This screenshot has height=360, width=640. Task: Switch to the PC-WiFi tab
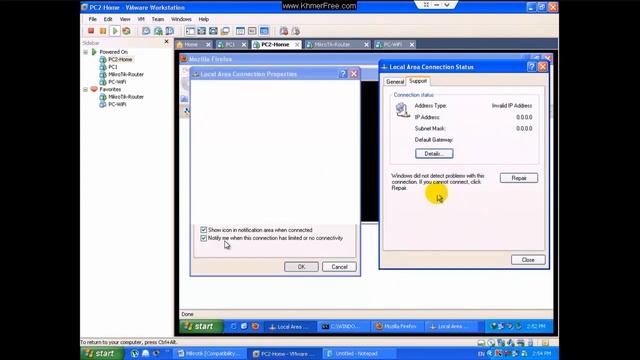coord(392,44)
